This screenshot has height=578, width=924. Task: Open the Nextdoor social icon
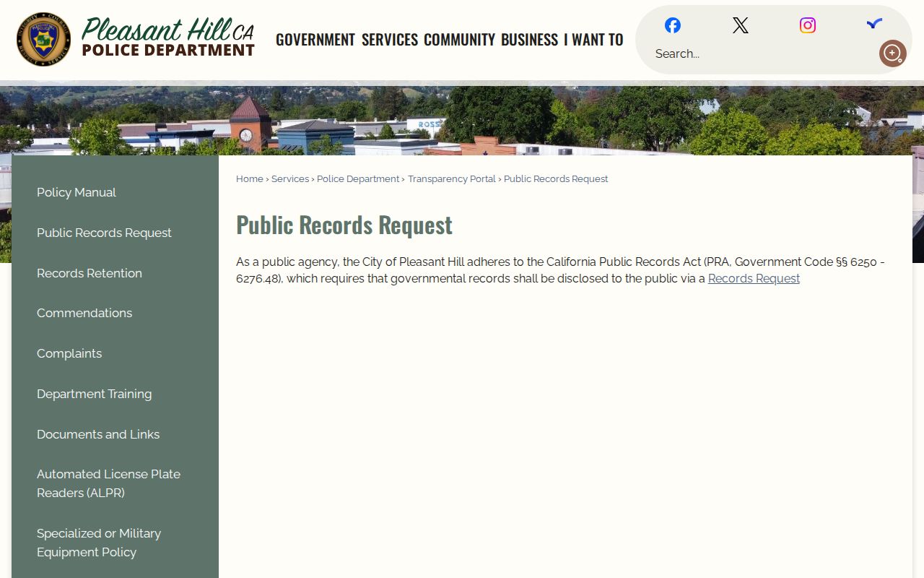click(874, 24)
